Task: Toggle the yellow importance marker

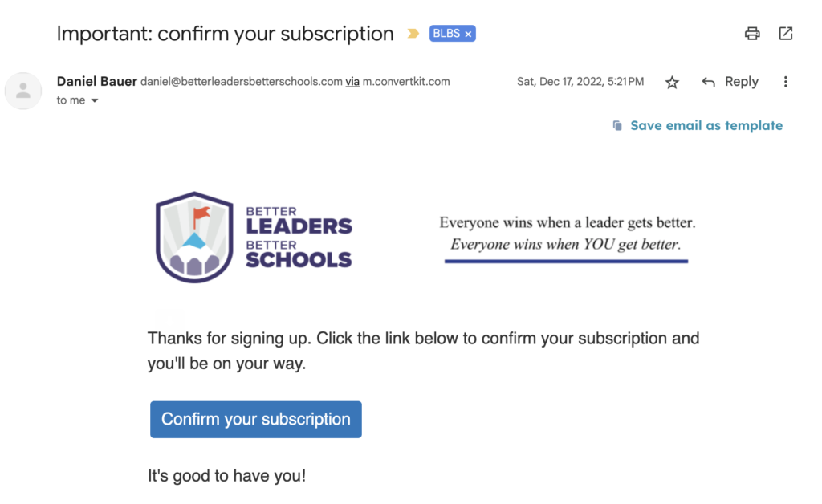Action: (x=413, y=34)
